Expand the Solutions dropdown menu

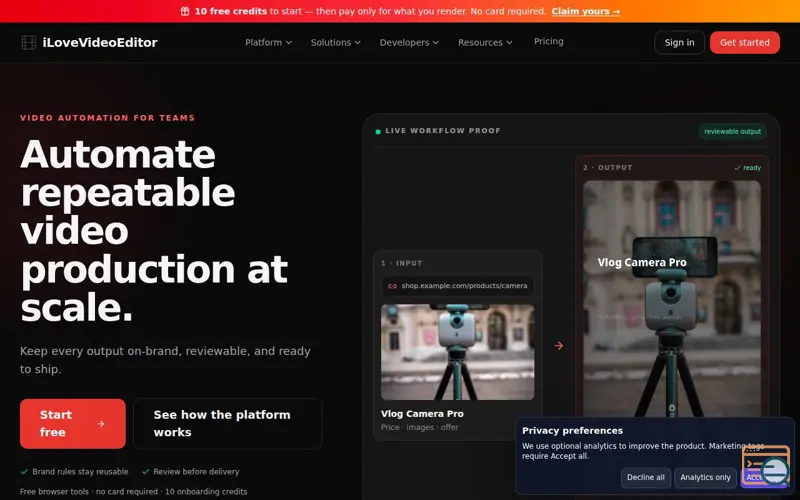(x=336, y=42)
